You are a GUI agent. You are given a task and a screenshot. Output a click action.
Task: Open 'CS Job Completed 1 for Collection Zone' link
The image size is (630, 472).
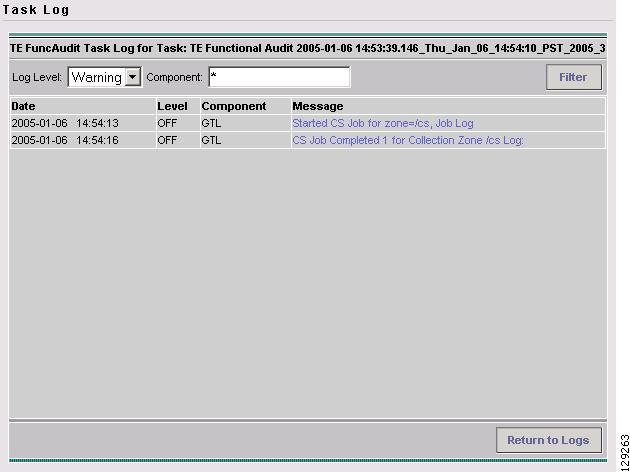(408, 140)
